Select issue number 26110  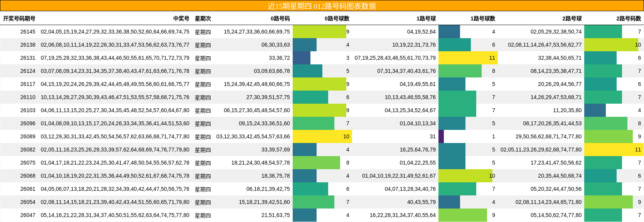coord(28,97)
